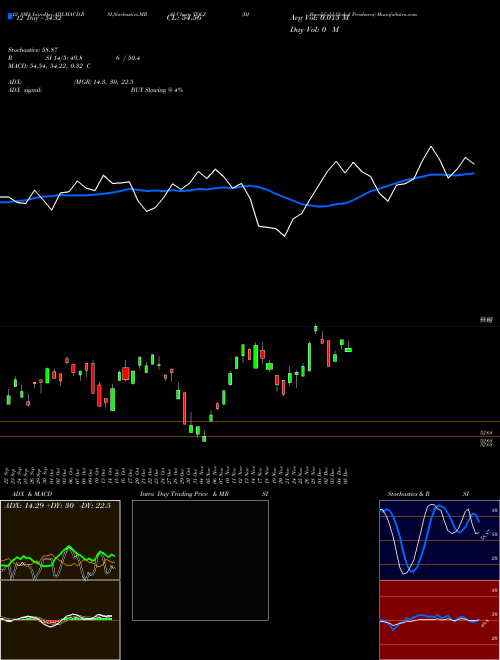Click the 'Stochastics & R' panel title
Viewport: 500px width, 660px height.
(x=409, y=494)
